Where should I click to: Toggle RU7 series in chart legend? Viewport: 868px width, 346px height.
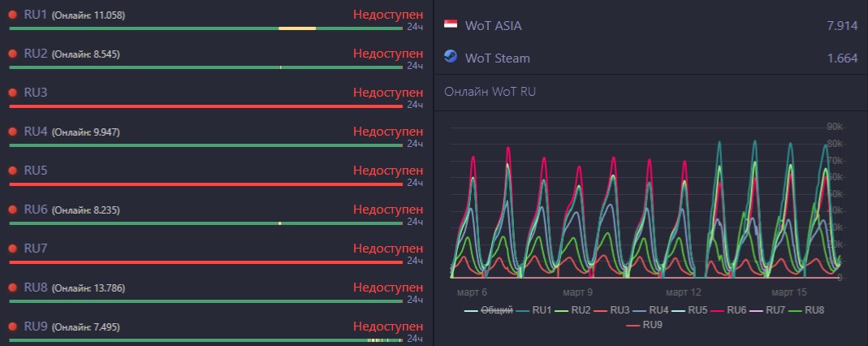(767, 310)
